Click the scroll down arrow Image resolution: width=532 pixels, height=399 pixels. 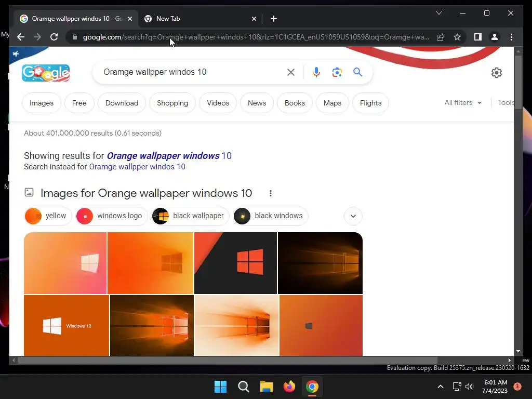click(518, 351)
